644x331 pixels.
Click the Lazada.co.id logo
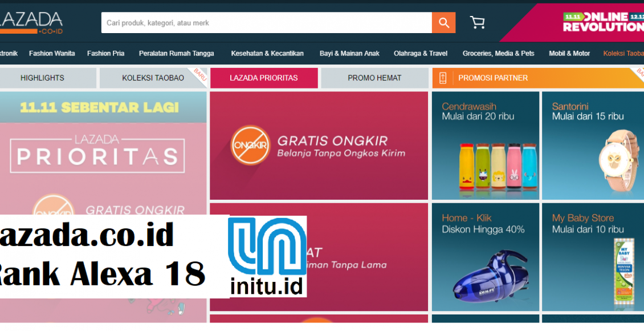[x=31, y=23]
